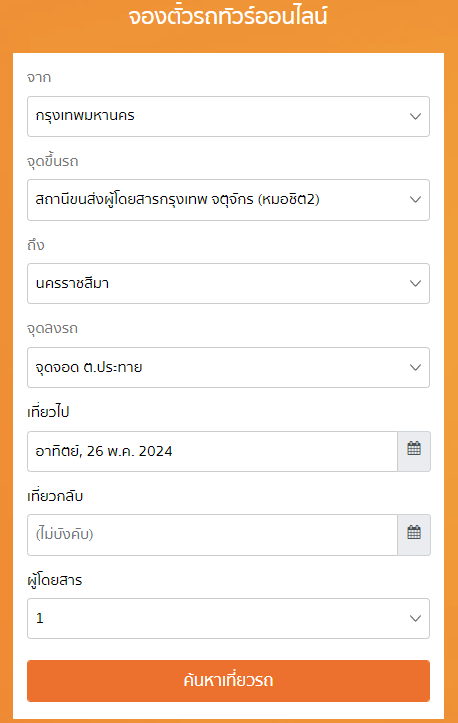458x723 pixels.
Task: Expand the จาก province dropdown arrow
Action: point(415,116)
